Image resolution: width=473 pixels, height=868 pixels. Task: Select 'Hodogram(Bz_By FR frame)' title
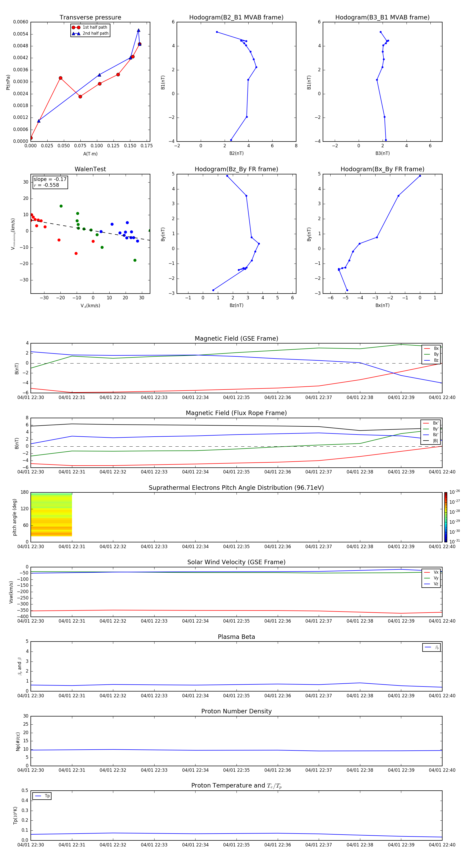236,169
